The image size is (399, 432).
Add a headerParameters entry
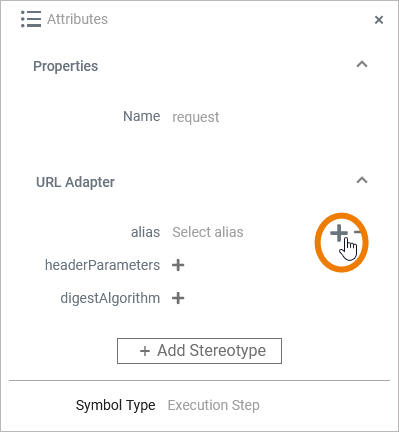coord(178,265)
